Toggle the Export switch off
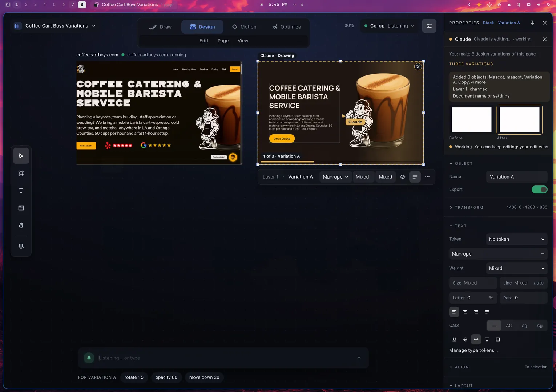This screenshot has width=556, height=392. pos(540,189)
